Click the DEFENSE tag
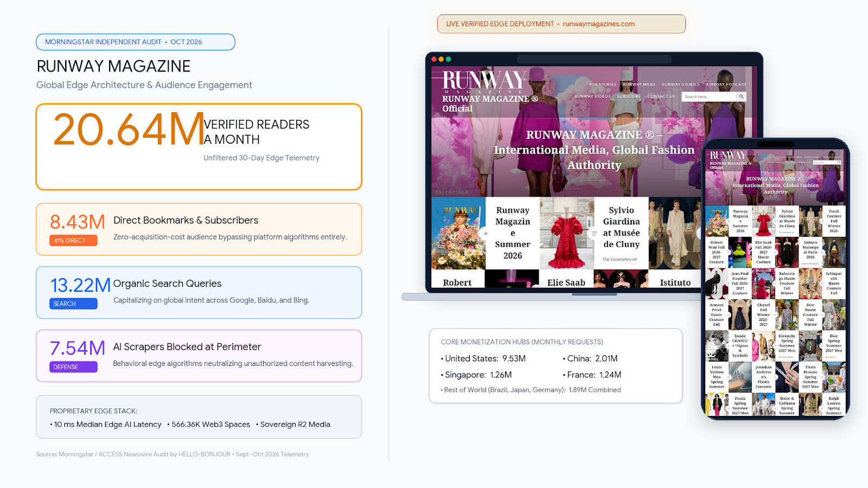 pos(73,367)
